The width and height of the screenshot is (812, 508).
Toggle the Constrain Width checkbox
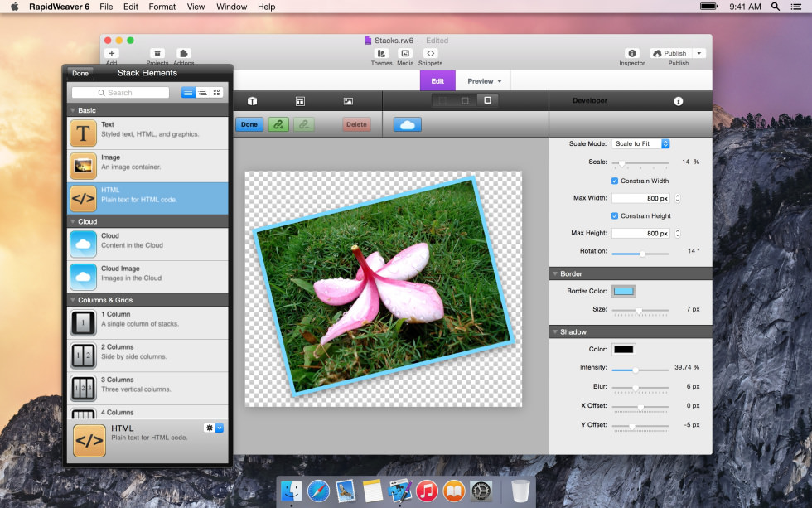coord(615,181)
